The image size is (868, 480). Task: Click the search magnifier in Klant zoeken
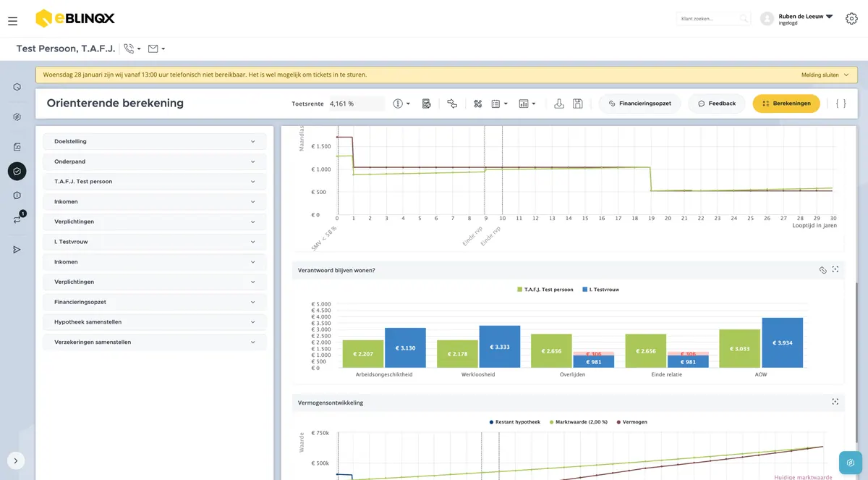click(x=743, y=19)
